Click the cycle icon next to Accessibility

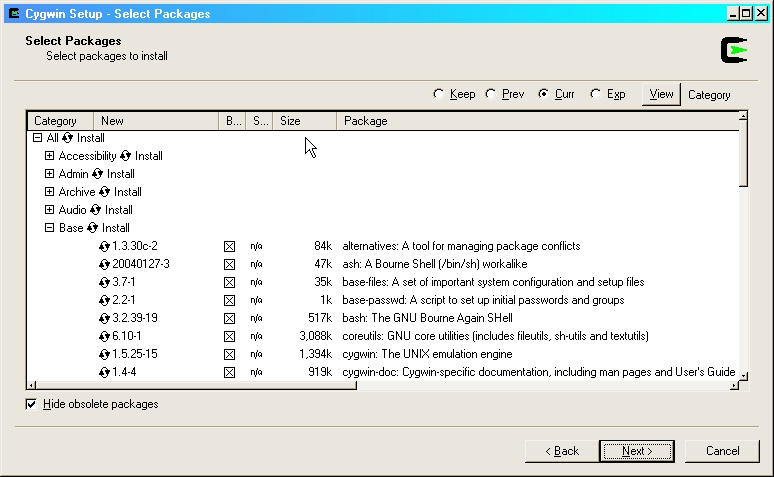125,156
